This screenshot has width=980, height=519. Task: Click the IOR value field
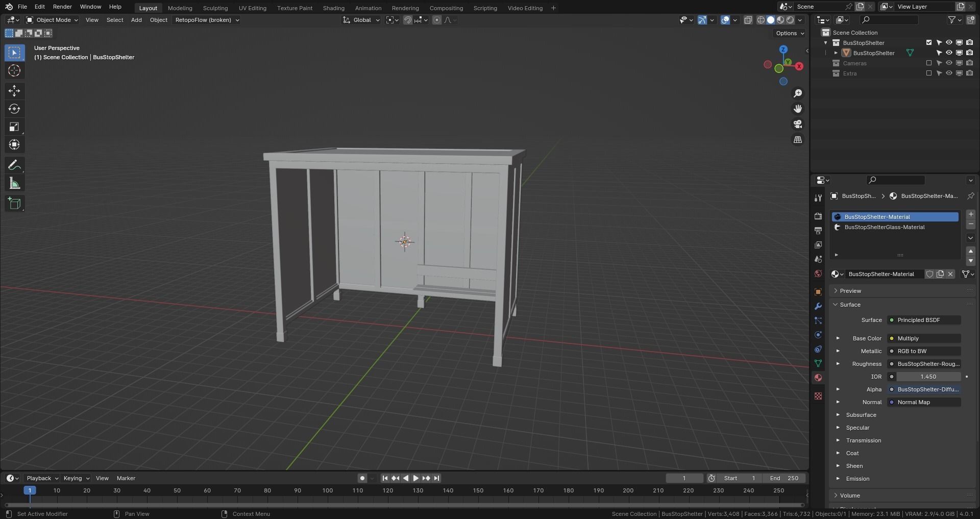(x=928, y=377)
